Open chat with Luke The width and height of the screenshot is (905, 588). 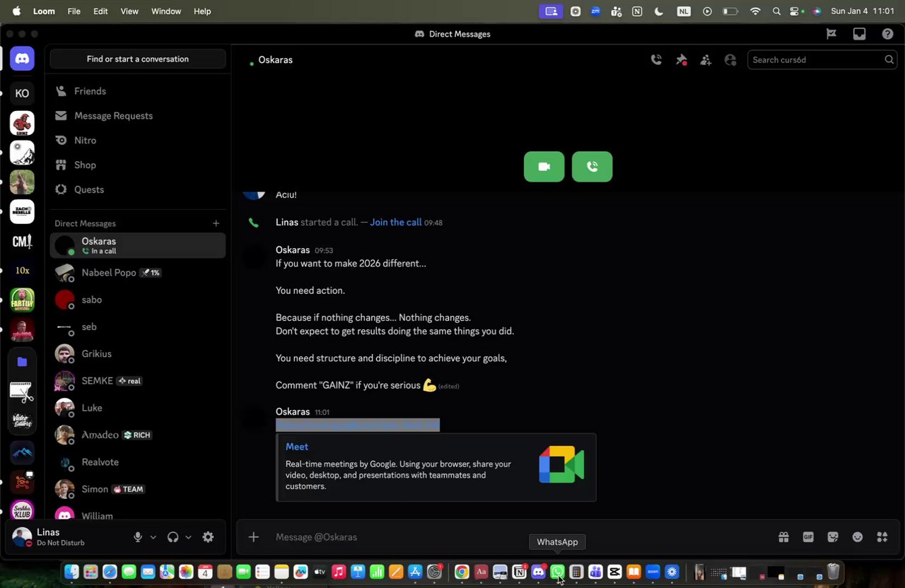[138, 408]
